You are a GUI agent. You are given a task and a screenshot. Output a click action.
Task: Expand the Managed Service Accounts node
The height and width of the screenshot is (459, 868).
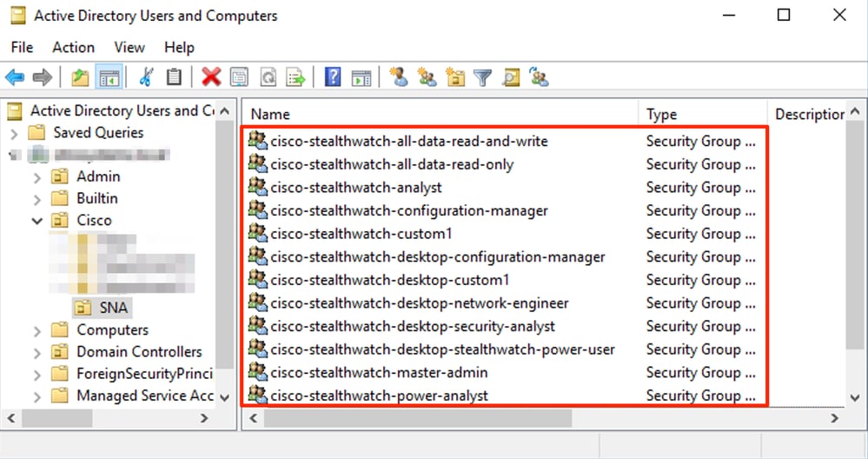[37, 397]
